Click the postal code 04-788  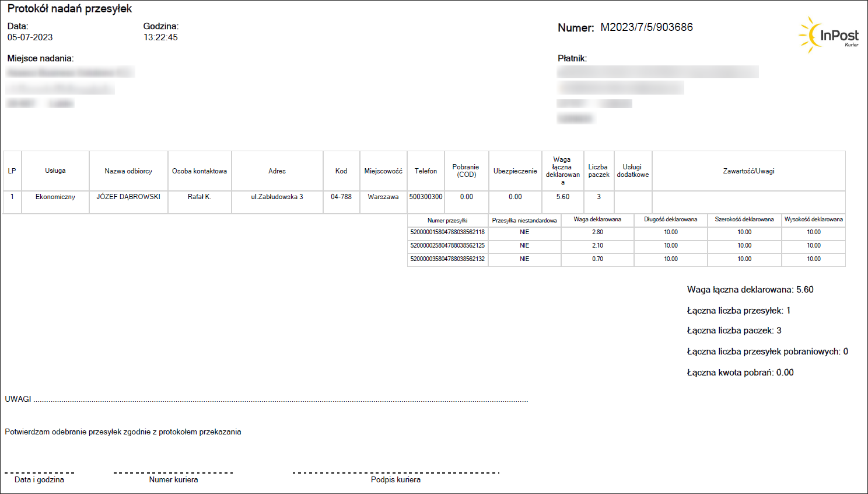341,197
